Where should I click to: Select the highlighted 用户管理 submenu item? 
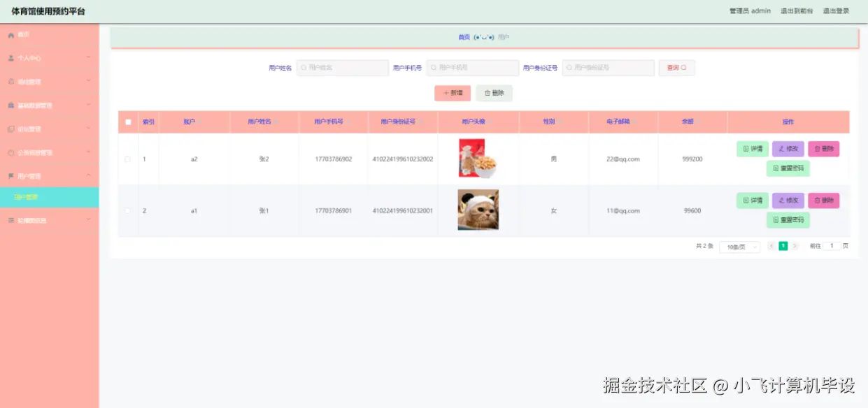49,197
